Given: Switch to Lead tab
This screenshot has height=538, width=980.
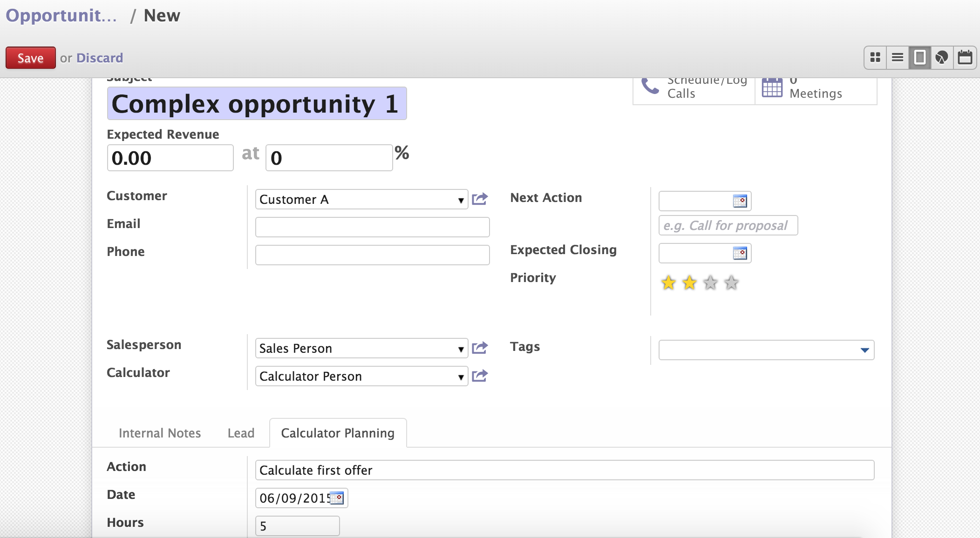Looking at the screenshot, I should (241, 433).
